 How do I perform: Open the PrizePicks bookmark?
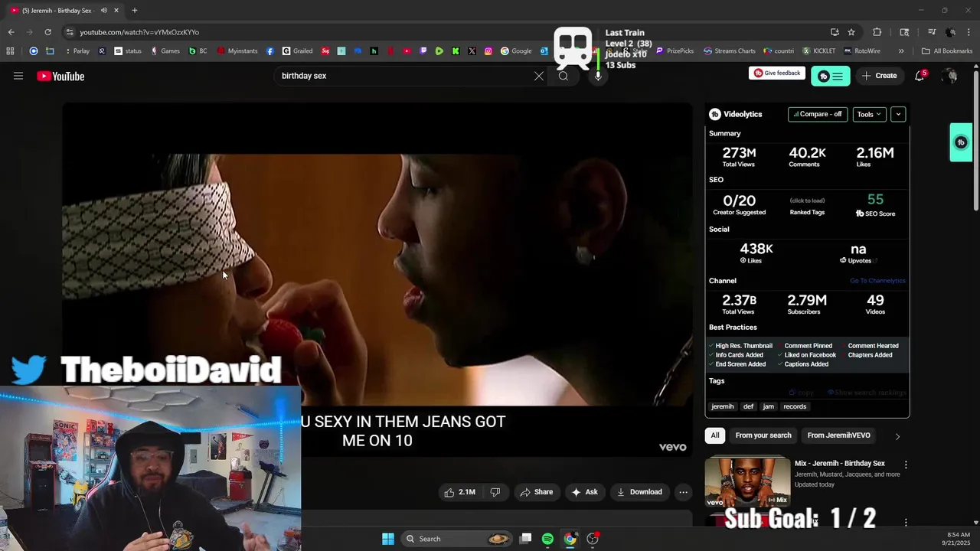(675, 51)
